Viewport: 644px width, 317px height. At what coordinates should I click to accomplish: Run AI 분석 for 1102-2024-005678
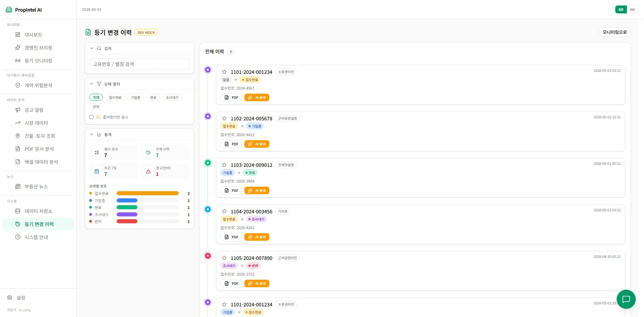[257, 144]
